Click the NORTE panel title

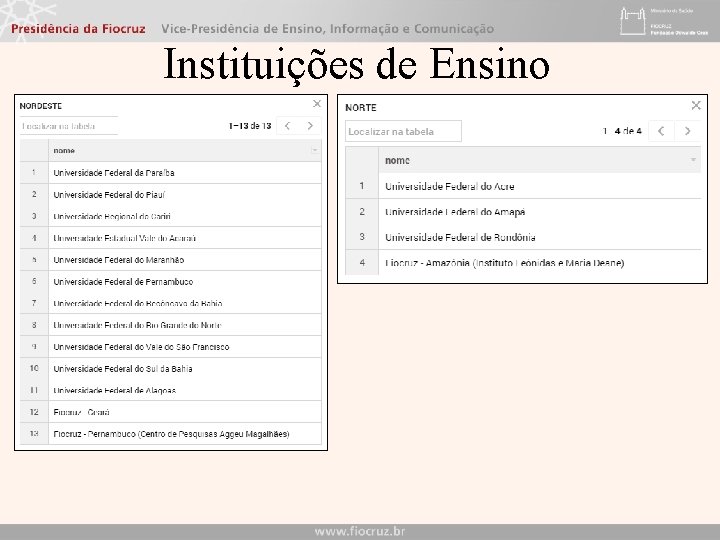tap(361, 107)
